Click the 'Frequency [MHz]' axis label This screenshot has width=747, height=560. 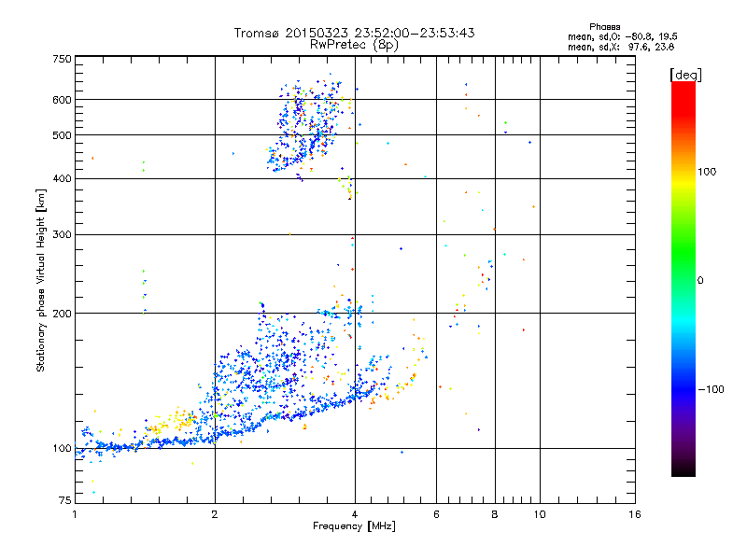[354, 526]
